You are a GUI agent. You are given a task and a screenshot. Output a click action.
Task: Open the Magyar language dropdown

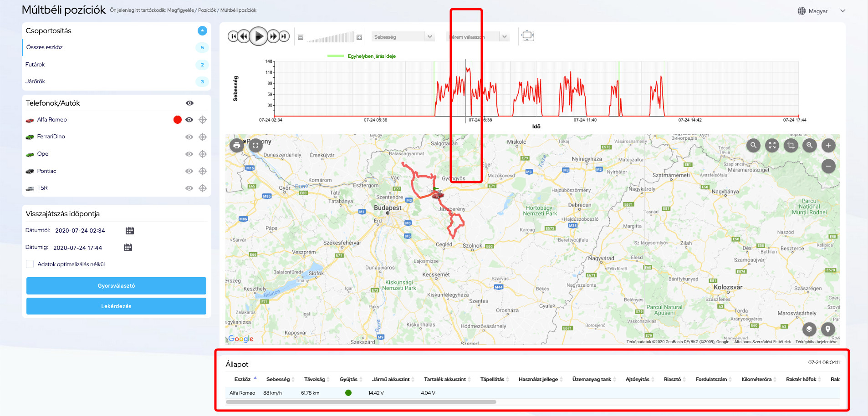coord(822,11)
